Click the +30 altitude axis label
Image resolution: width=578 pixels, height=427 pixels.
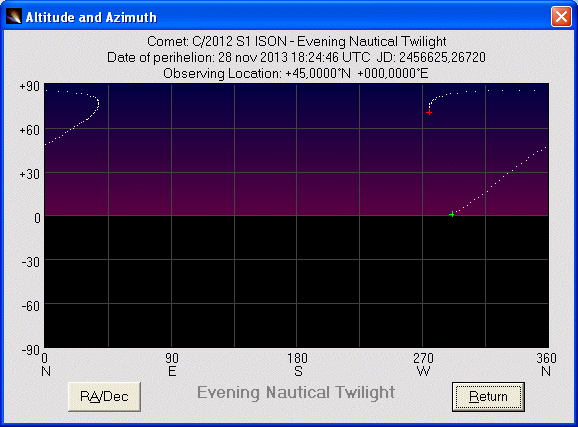(x=29, y=174)
